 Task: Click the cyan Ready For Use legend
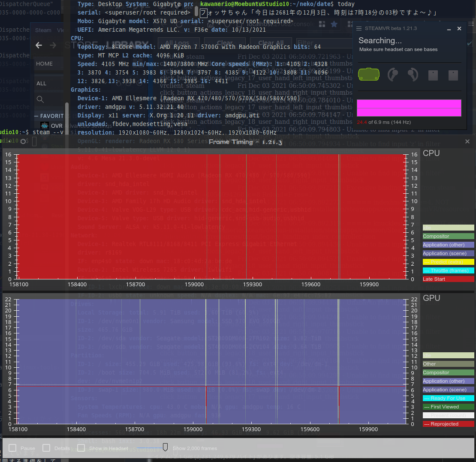tap(449, 398)
